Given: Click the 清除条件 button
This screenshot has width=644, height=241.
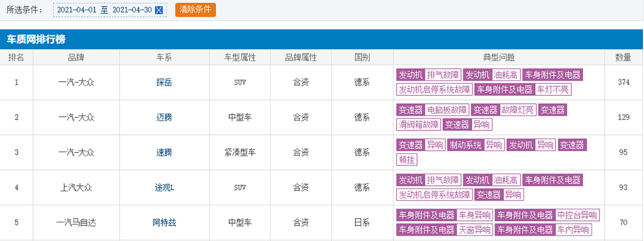Looking at the screenshot, I should [x=195, y=10].
